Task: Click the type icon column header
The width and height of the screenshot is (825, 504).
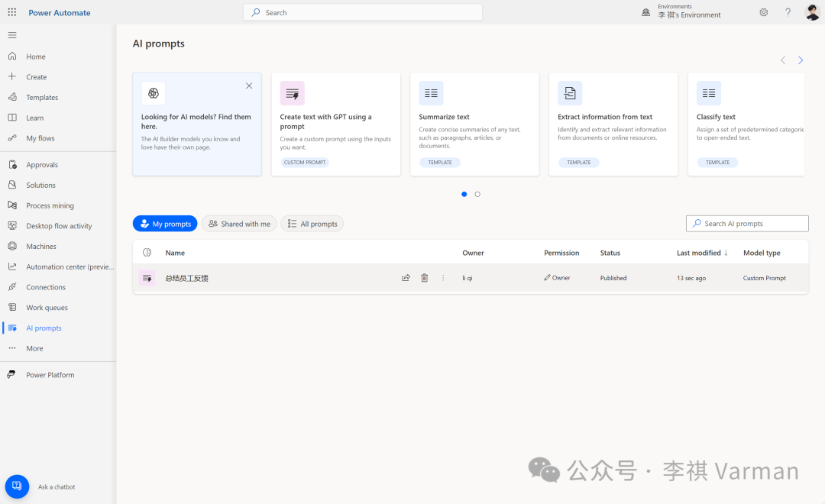Action: tap(147, 253)
